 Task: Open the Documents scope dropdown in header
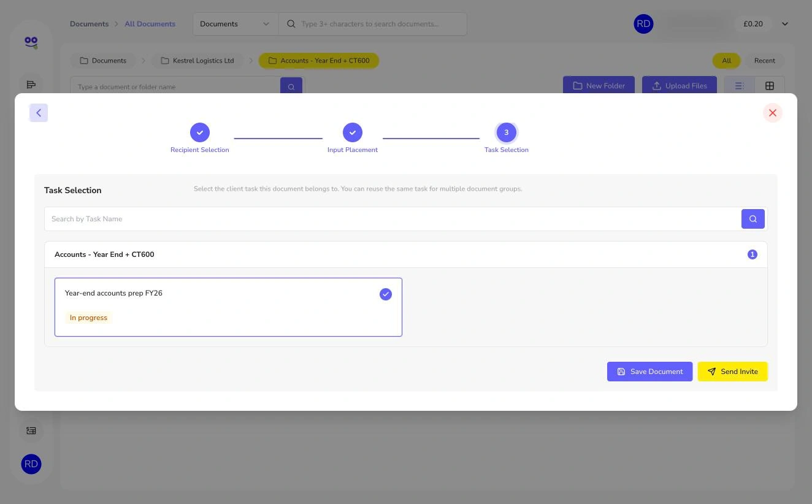pyautogui.click(x=236, y=24)
